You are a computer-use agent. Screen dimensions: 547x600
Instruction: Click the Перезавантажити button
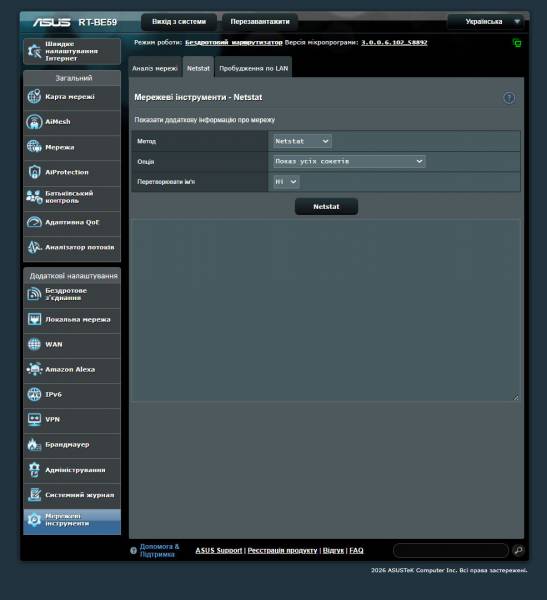260,22
